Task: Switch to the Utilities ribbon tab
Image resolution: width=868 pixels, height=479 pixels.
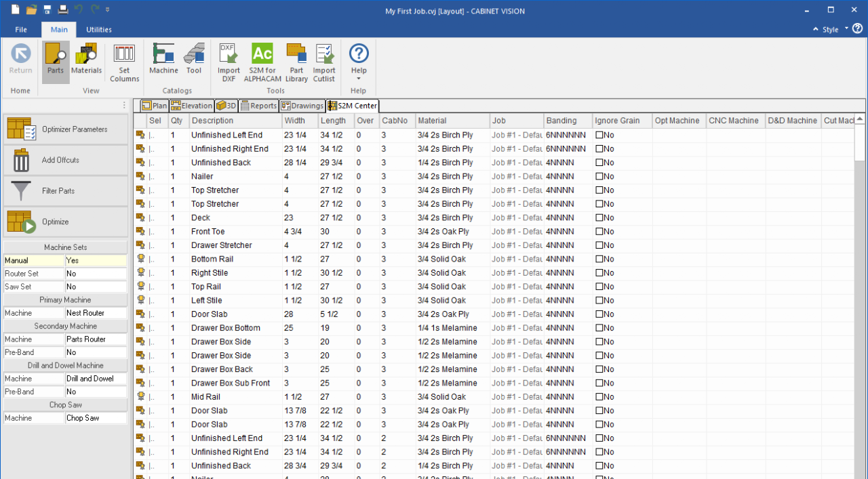Action: point(99,30)
